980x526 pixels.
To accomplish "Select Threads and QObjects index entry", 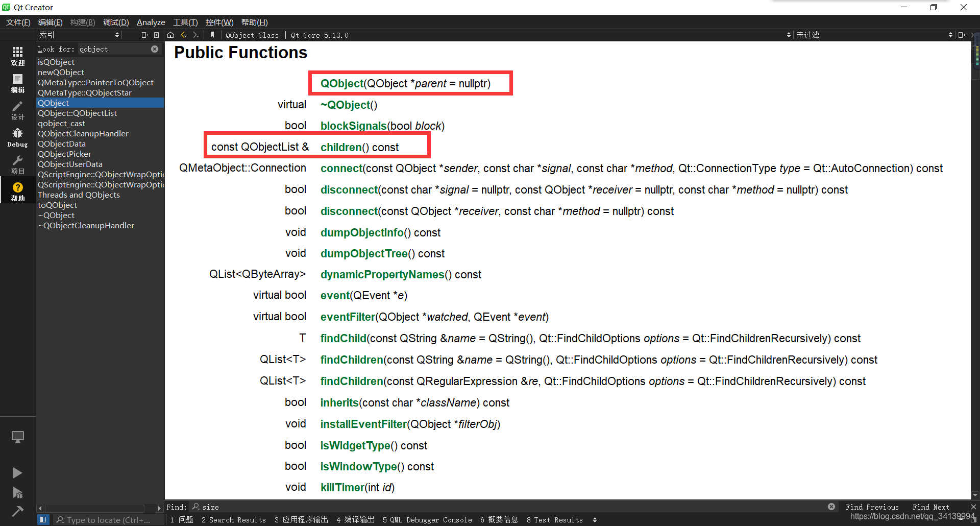I will point(100,195).
